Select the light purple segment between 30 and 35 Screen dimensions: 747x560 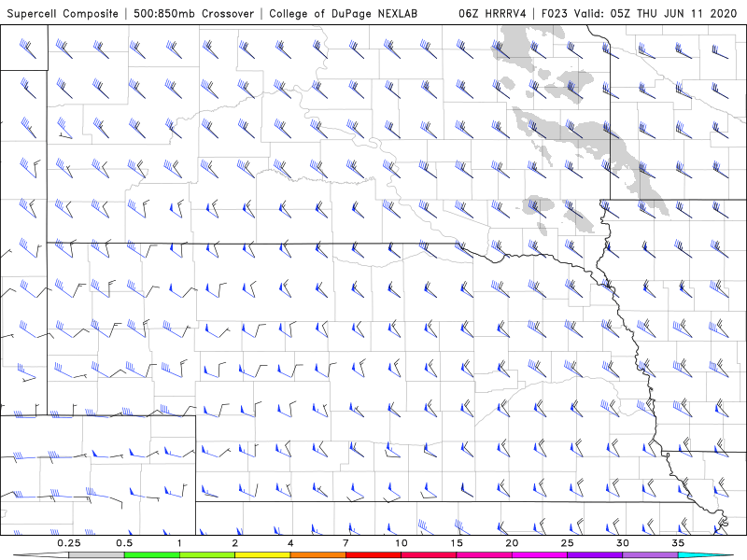(x=650, y=555)
